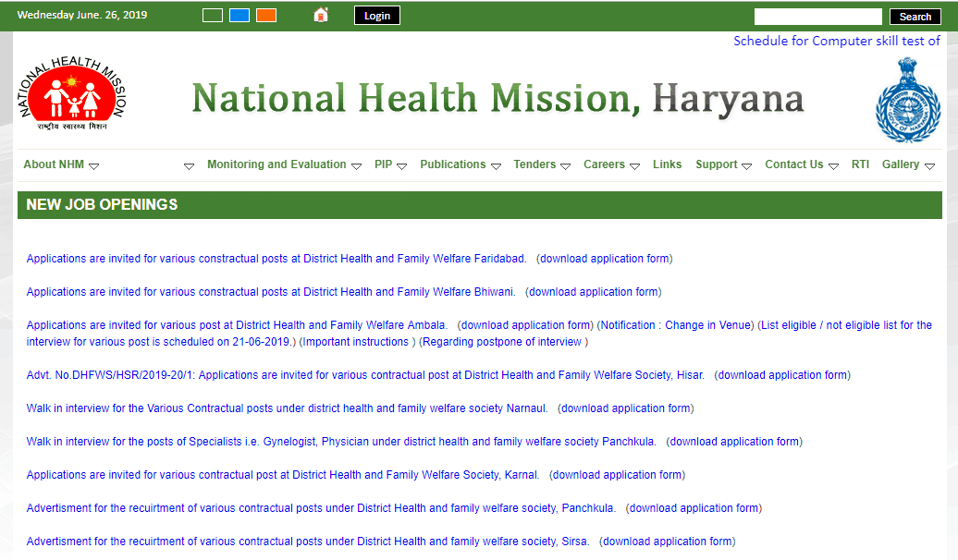Screen dimensions: 958x560
Task: Expand the Publications dropdown arrow
Action: (x=496, y=166)
